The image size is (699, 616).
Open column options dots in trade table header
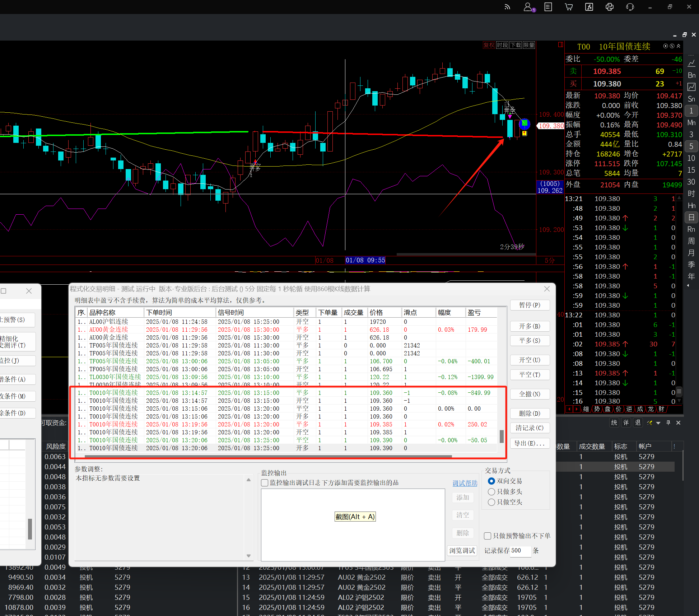coord(675,447)
